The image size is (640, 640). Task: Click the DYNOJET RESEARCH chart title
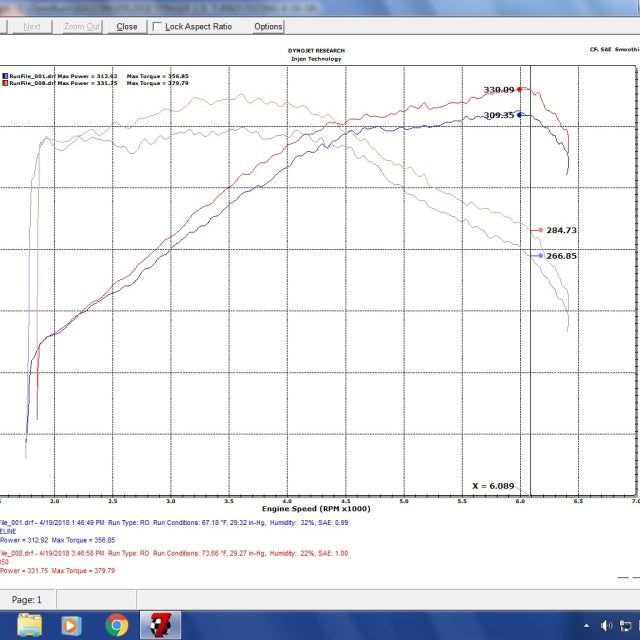click(x=315, y=50)
